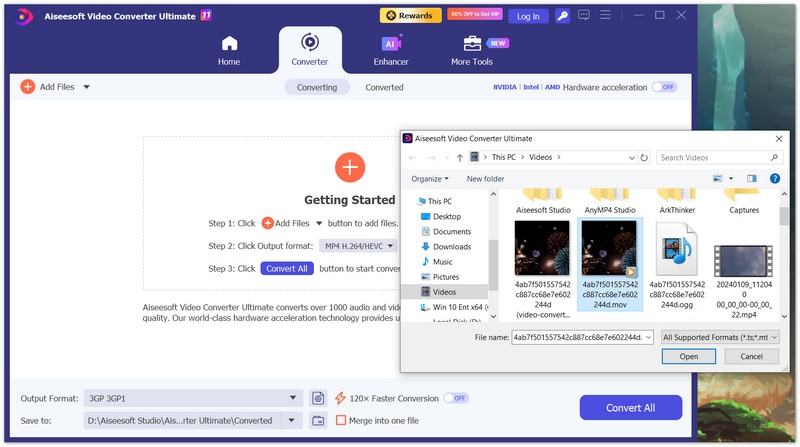Open the Output Format 3GP dropdown
The height and width of the screenshot is (447, 800).
[x=193, y=398]
